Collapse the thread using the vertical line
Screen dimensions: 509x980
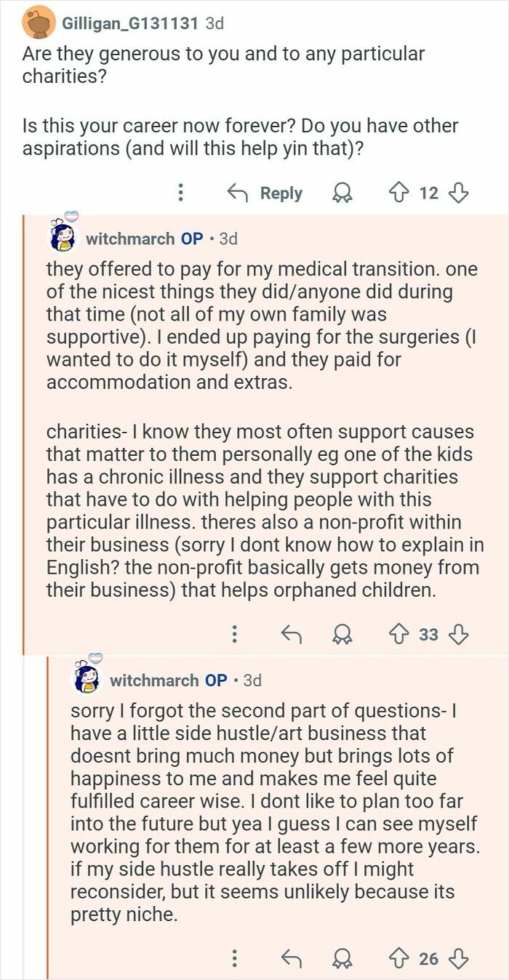tap(27, 509)
